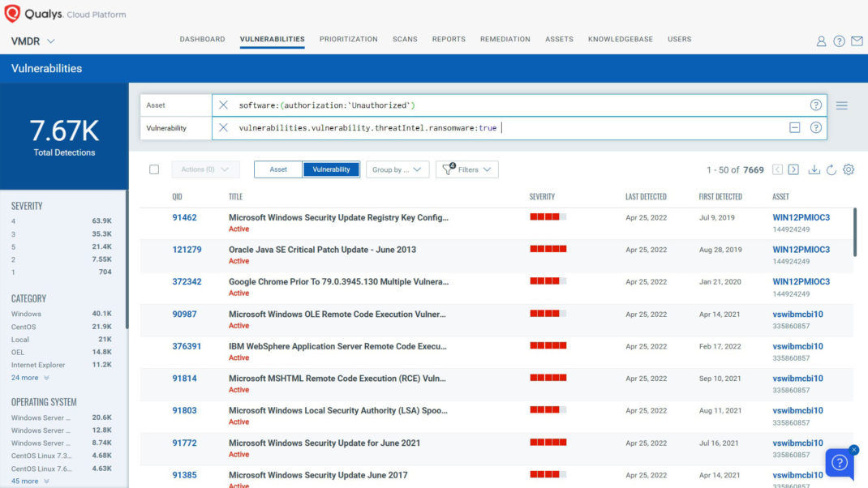Clear the Vulnerability query with X

click(223, 128)
